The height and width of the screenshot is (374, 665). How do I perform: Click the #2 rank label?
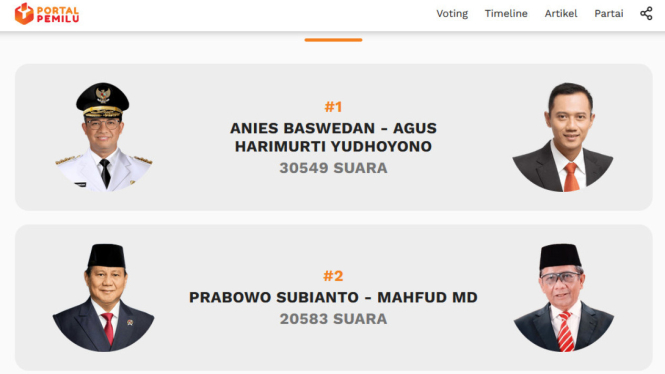pyautogui.click(x=333, y=276)
